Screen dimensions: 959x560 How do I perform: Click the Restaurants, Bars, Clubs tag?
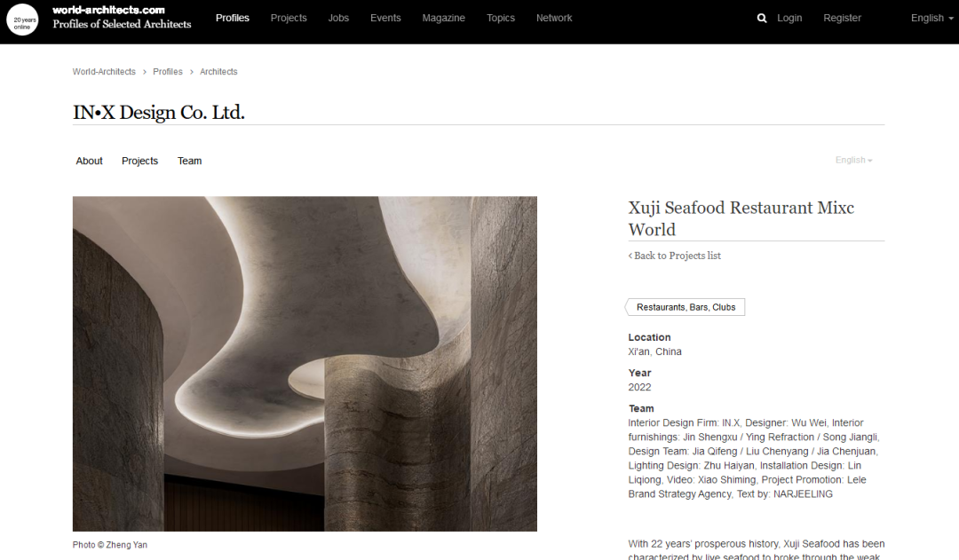[686, 307]
